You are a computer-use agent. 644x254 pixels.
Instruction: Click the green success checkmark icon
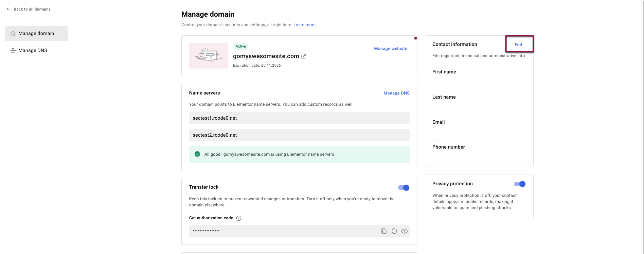pos(197,154)
